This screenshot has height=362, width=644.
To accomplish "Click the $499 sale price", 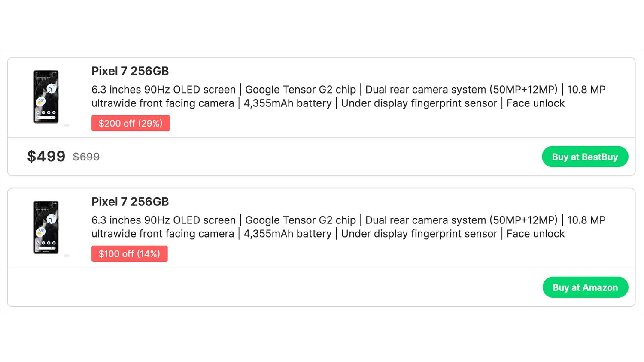I will click(x=46, y=157).
